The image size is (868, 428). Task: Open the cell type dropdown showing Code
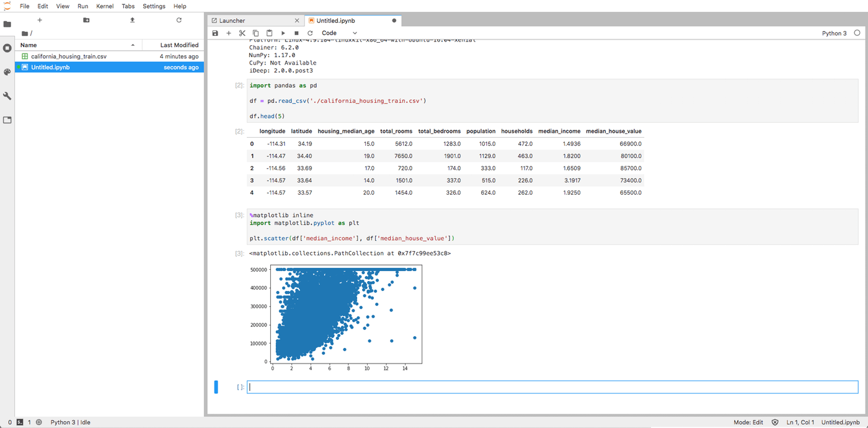[339, 33]
